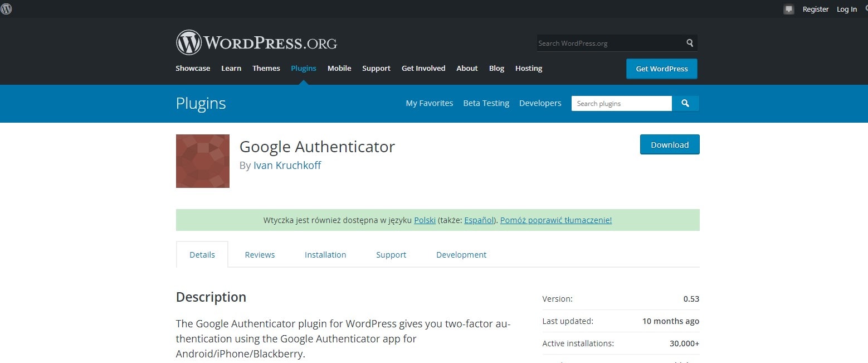Image resolution: width=868 pixels, height=363 pixels.
Task: Open My Favorites link
Action: (430, 103)
